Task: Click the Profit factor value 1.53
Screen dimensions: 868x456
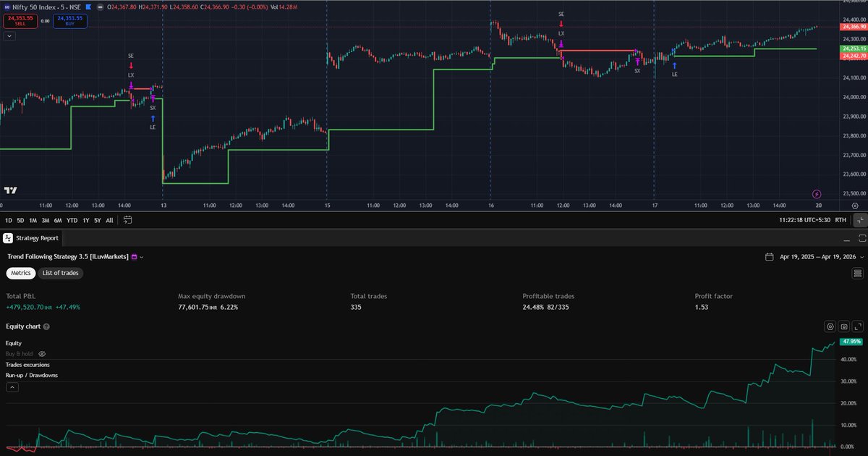Action: point(701,307)
